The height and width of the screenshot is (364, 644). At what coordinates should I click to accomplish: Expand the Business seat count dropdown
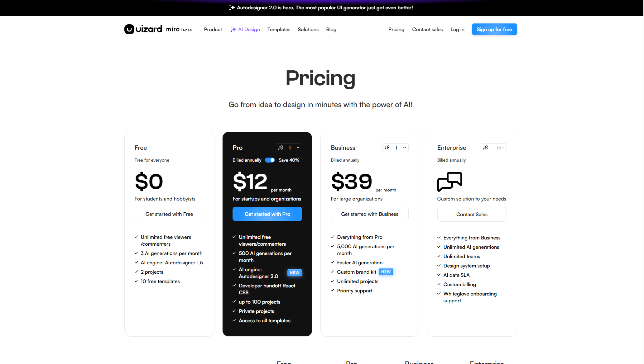click(x=405, y=148)
